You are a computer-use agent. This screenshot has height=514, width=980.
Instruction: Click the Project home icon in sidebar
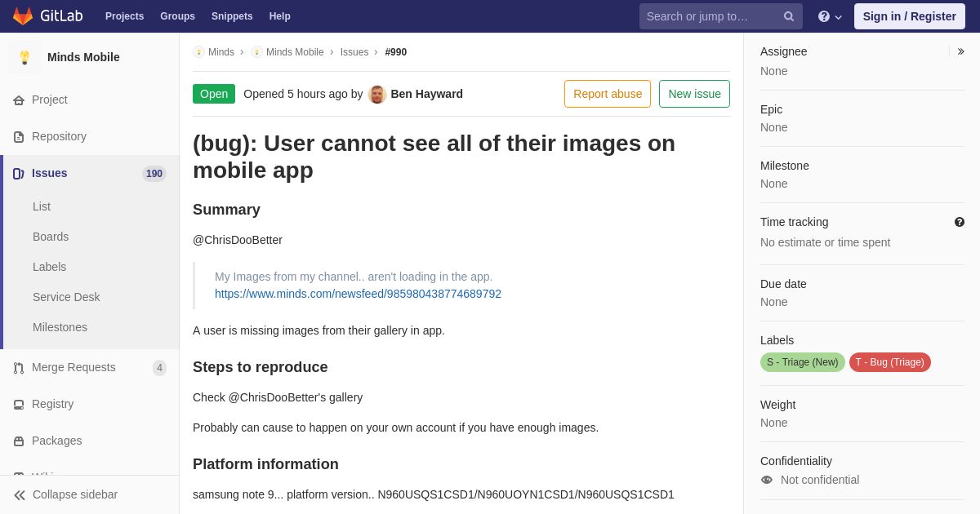(19, 100)
